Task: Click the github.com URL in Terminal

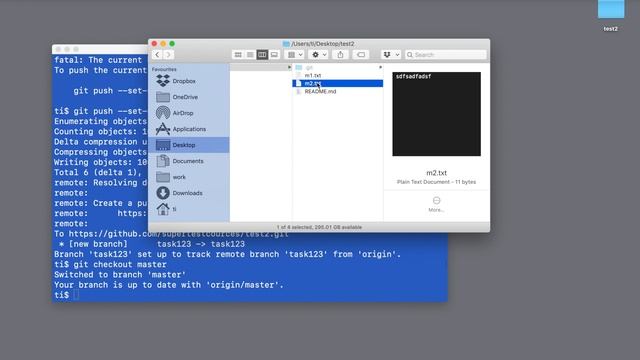Action: pos(179,234)
